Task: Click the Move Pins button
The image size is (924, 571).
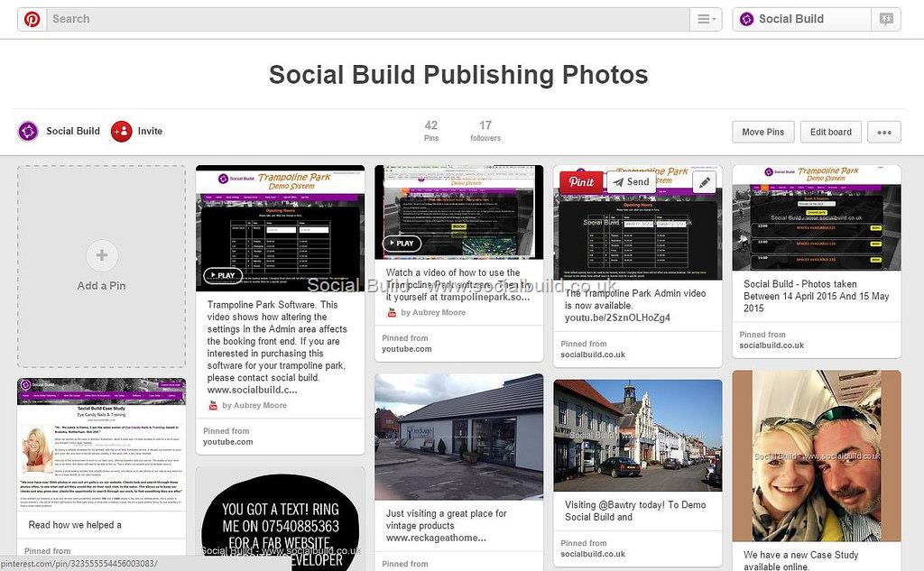Action: pyautogui.click(x=762, y=132)
